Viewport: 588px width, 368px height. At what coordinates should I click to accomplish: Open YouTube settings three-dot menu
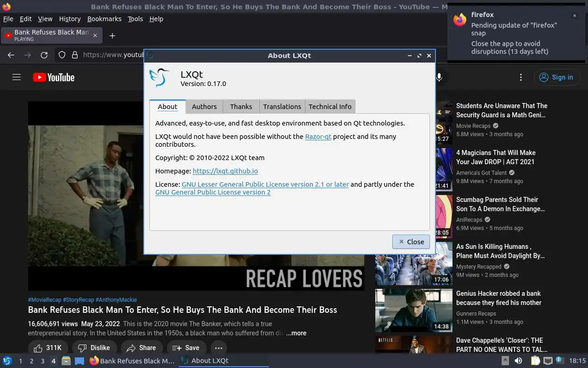520,77
